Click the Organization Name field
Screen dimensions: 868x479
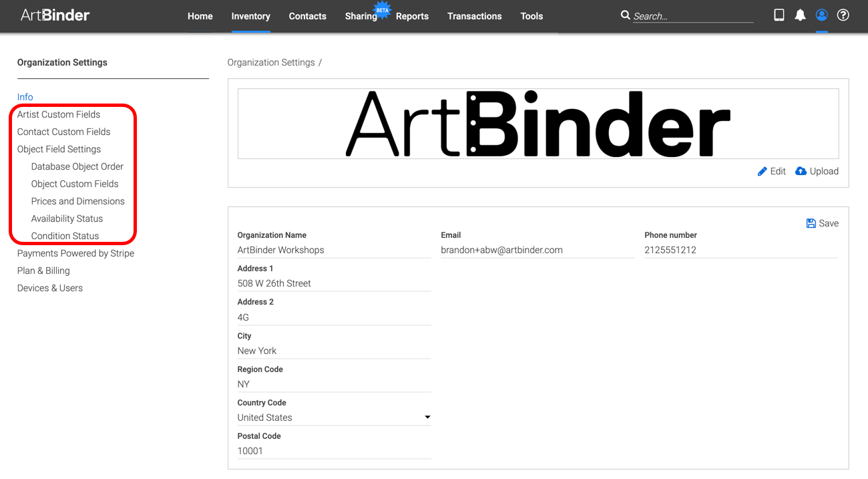335,250
